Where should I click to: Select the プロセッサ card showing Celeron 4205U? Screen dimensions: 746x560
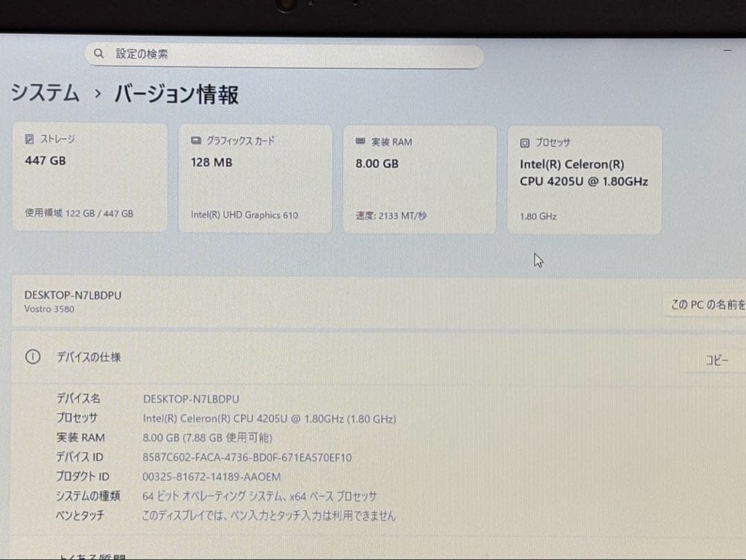click(x=584, y=178)
